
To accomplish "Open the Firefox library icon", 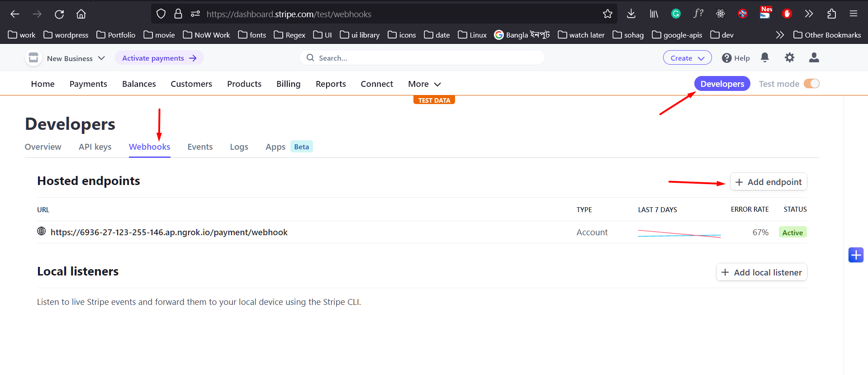I will click(654, 14).
